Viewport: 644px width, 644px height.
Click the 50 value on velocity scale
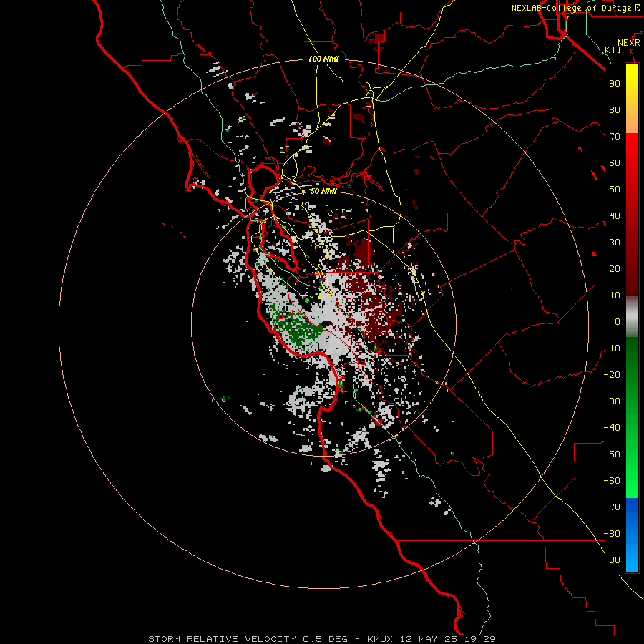point(615,190)
